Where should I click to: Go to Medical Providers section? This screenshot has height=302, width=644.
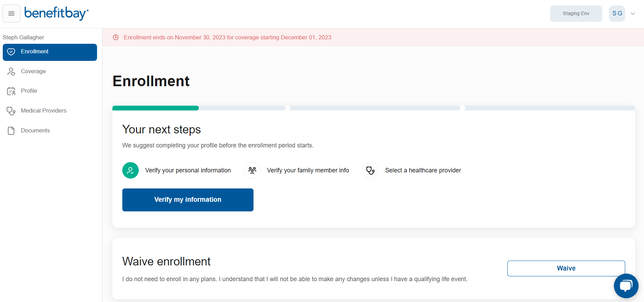click(x=44, y=111)
